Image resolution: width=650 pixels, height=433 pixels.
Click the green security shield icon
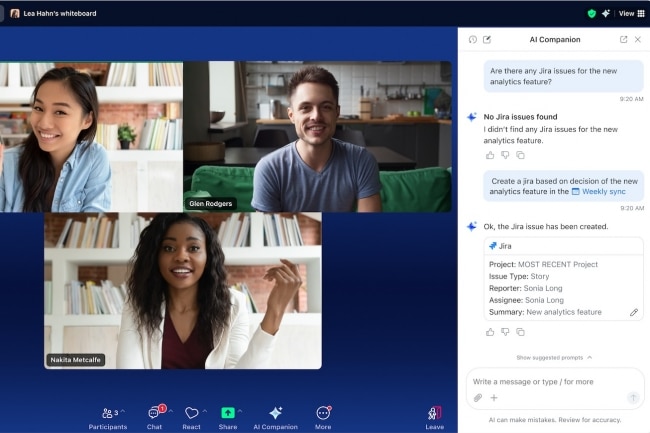(592, 14)
